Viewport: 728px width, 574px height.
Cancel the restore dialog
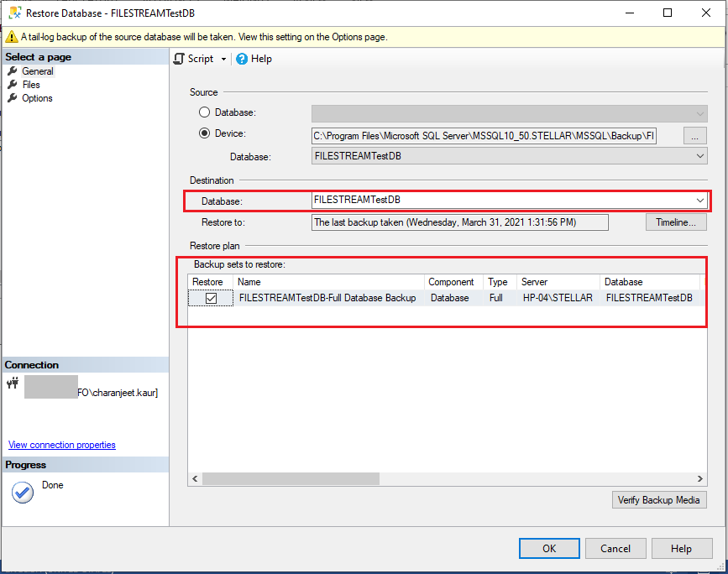[615, 549]
